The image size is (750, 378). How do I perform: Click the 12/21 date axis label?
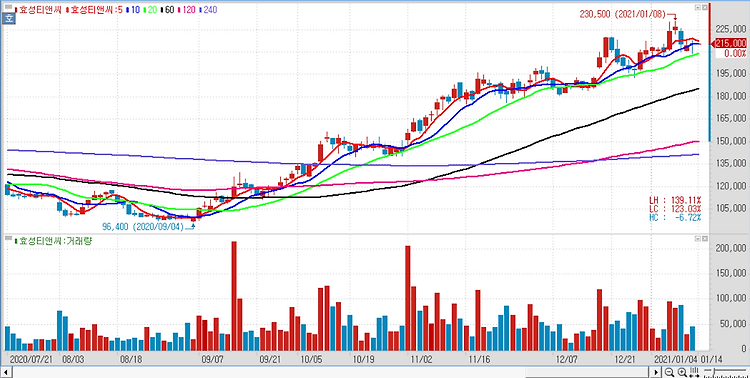625,358
